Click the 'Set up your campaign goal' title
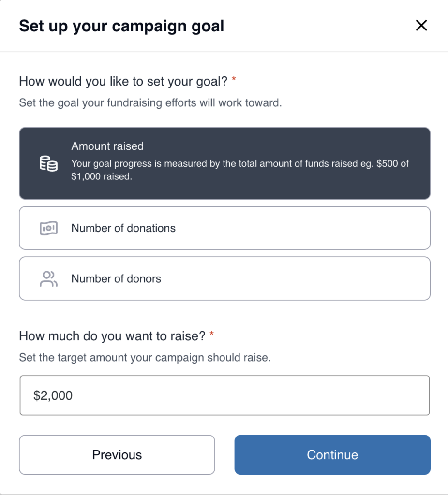This screenshot has width=448, height=495. pos(121,26)
